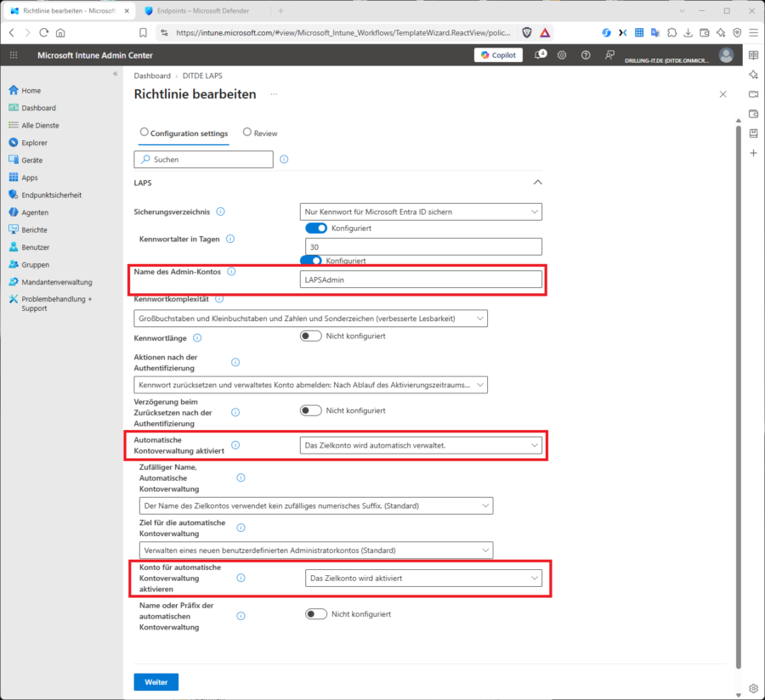The width and height of the screenshot is (765, 700).
Task: Click the browser address bar URL
Action: tap(343, 32)
